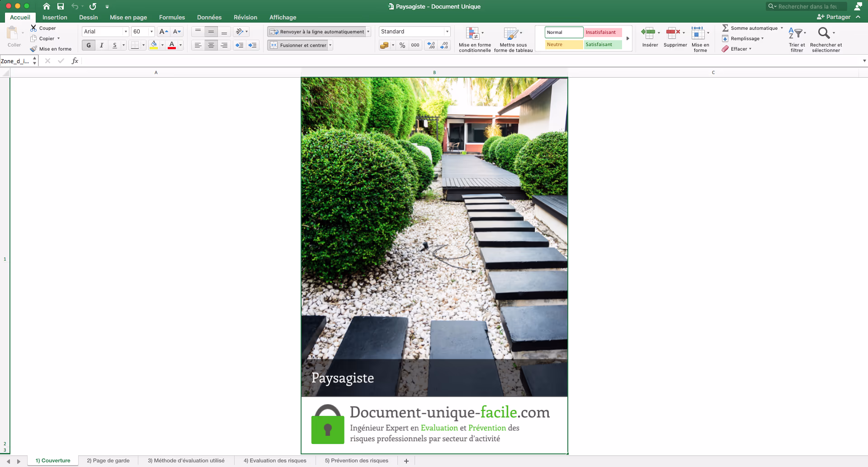Save the document with the floppy icon
868x467 pixels.
61,6
